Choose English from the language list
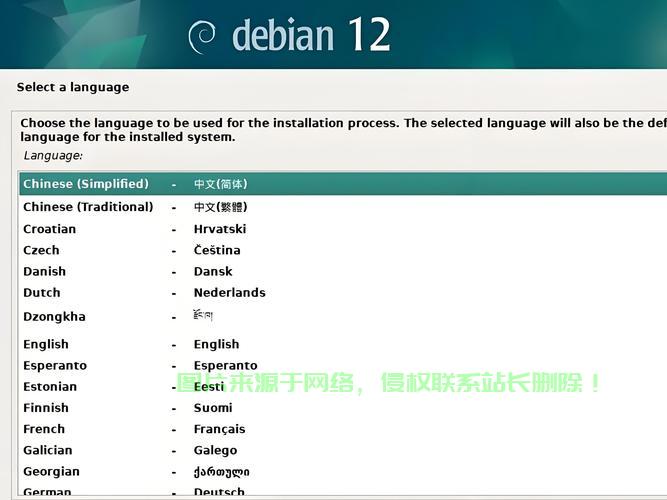667x500 pixels. coord(343,344)
